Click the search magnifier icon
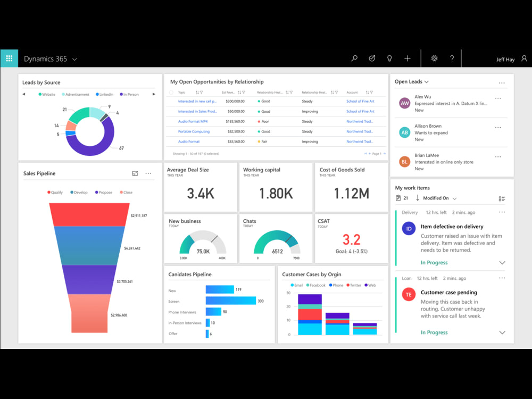Viewport: 532px width, 399px height. click(354, 59)
